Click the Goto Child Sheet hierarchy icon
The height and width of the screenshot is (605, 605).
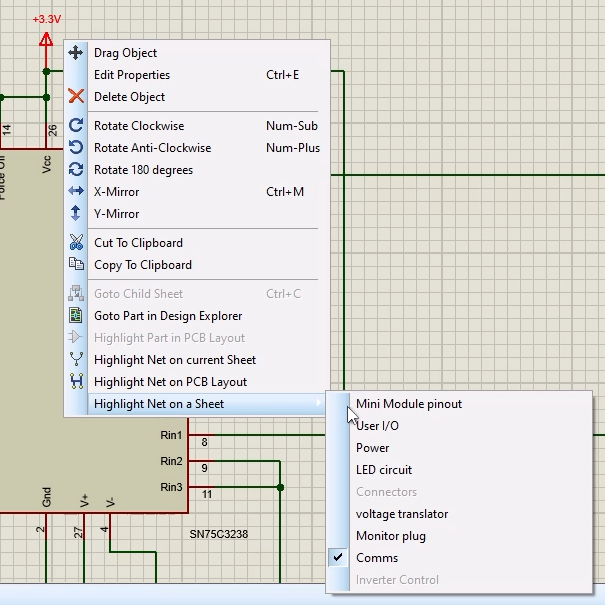click(x=76, y=293)
